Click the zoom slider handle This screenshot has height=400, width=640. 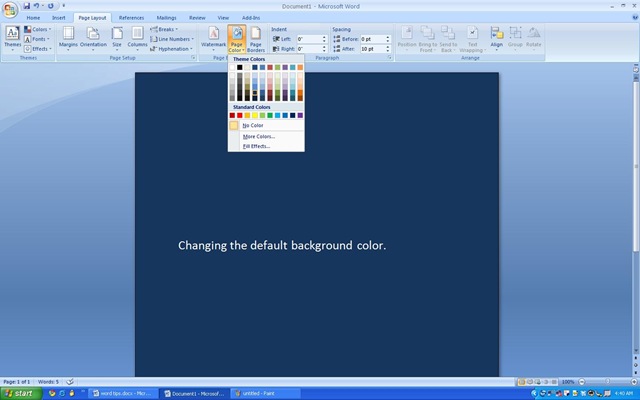point(608,382)
